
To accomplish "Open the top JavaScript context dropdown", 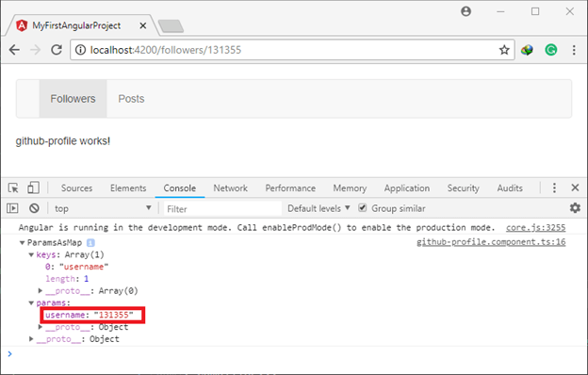I will click(x=103, y=208).
